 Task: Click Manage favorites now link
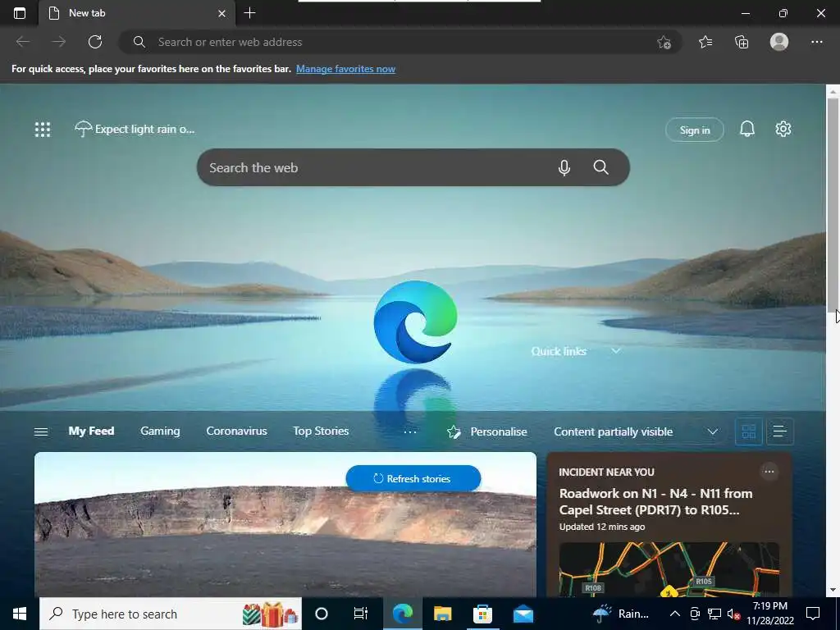pyautogui.click(x=345, y=69)
